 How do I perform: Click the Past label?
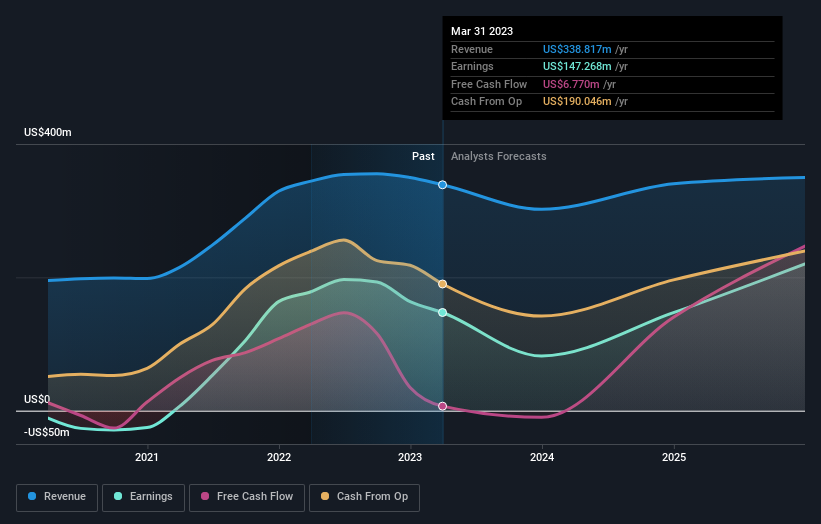423,156
